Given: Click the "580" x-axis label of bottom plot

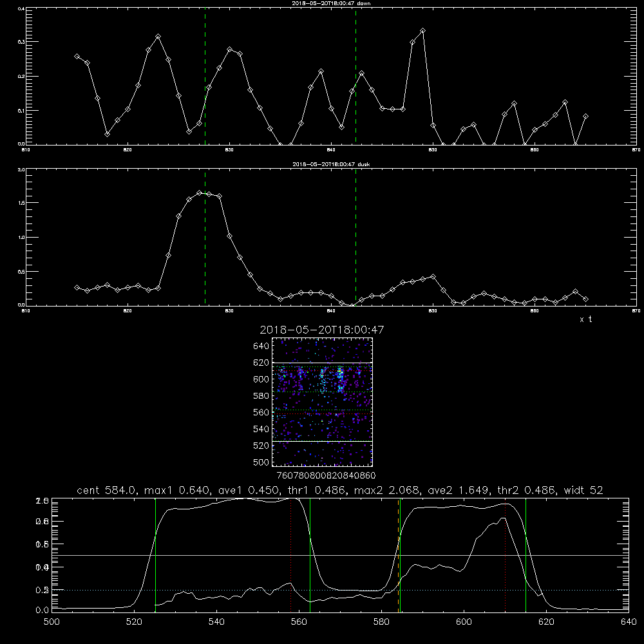Looking at the screenshot, I should click(381, 622).
